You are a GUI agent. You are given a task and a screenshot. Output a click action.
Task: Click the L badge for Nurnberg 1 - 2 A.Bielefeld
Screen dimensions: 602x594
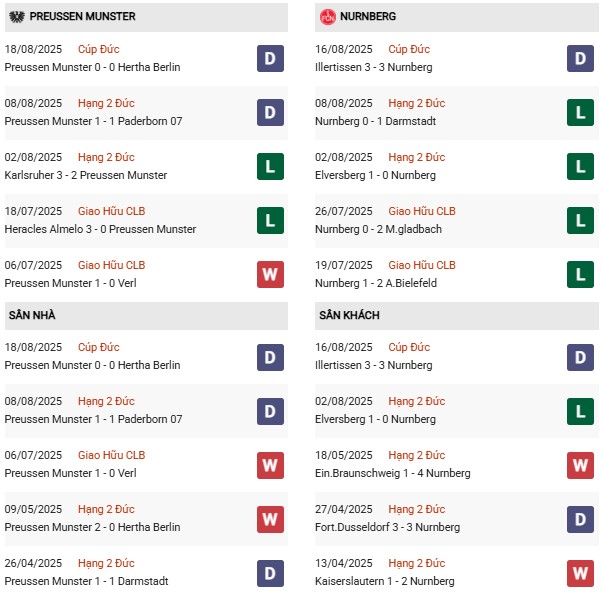(x=580, y=275)
